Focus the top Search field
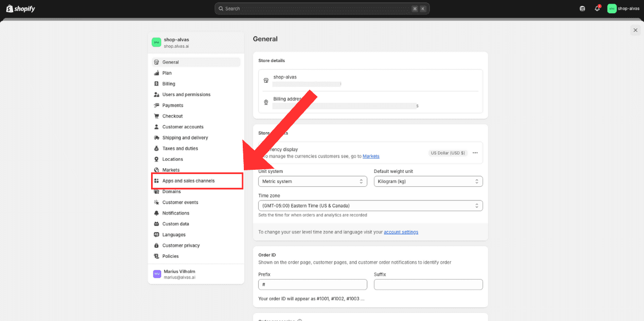This screenshot has width=644, height=321. tap(322, 8)
